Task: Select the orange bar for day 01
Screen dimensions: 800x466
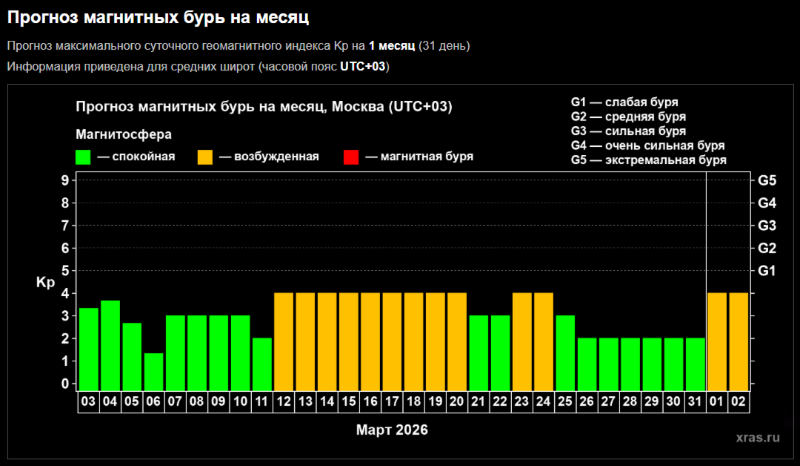Action: click(717, 341)
